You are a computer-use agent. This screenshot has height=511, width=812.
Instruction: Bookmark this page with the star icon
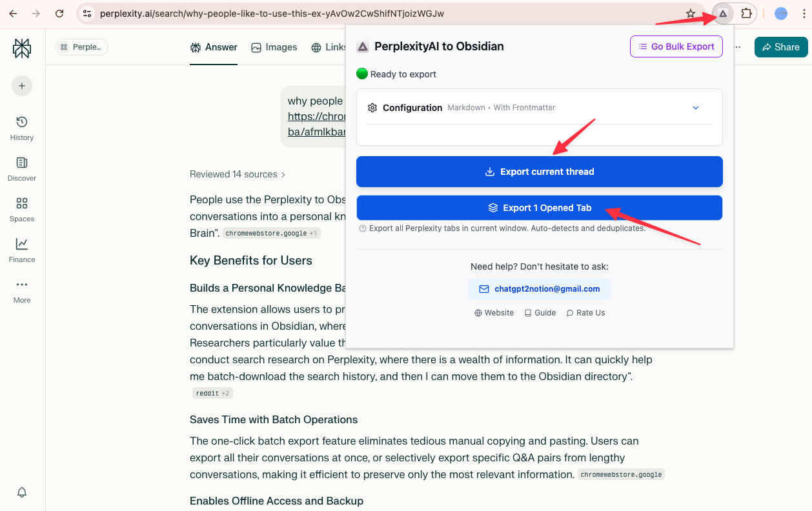coord(691,14)
